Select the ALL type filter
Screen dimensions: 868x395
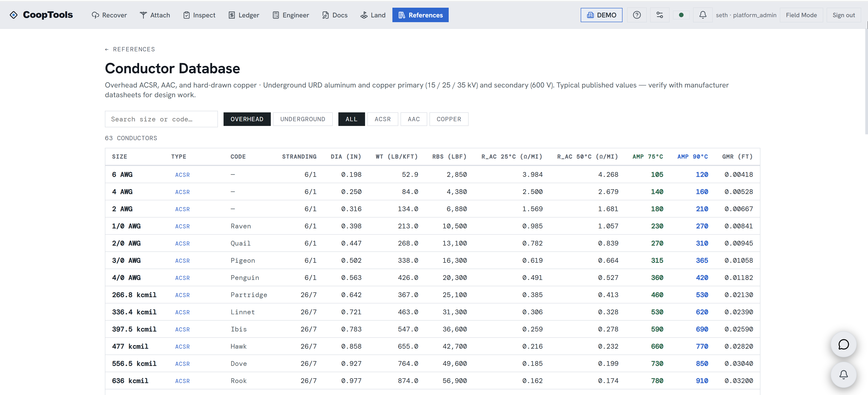(351, 119)
